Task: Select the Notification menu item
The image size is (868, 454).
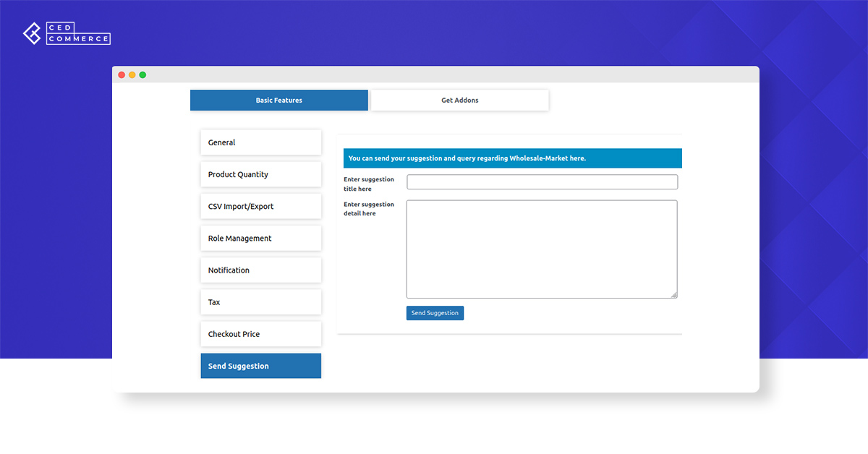Action: 261,270
